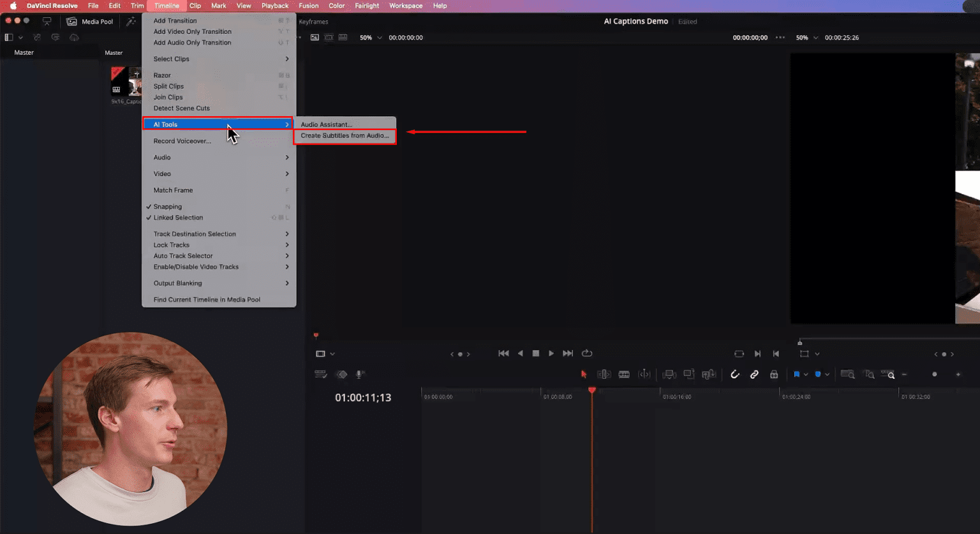
Task: Activate the Record Voiceover microphone icon
Action: point(359,375)
